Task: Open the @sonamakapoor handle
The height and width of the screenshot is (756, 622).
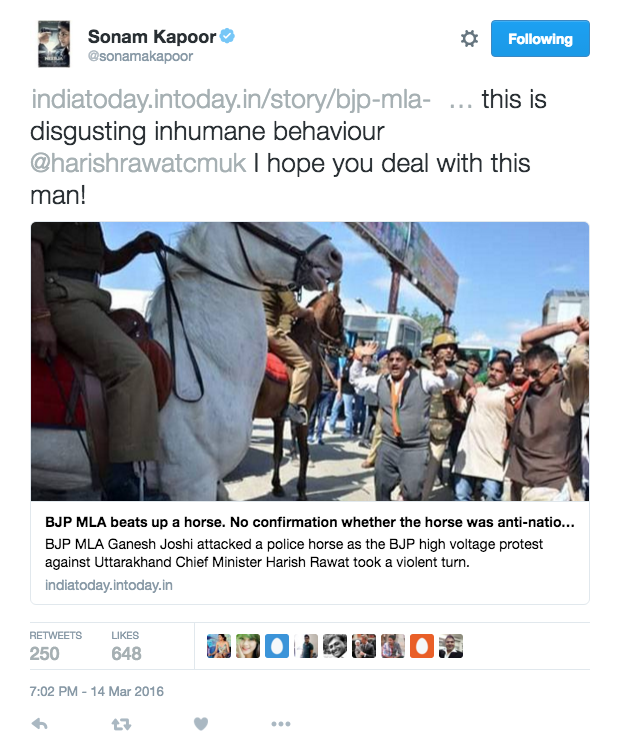Action: click(x=140, y=56)
